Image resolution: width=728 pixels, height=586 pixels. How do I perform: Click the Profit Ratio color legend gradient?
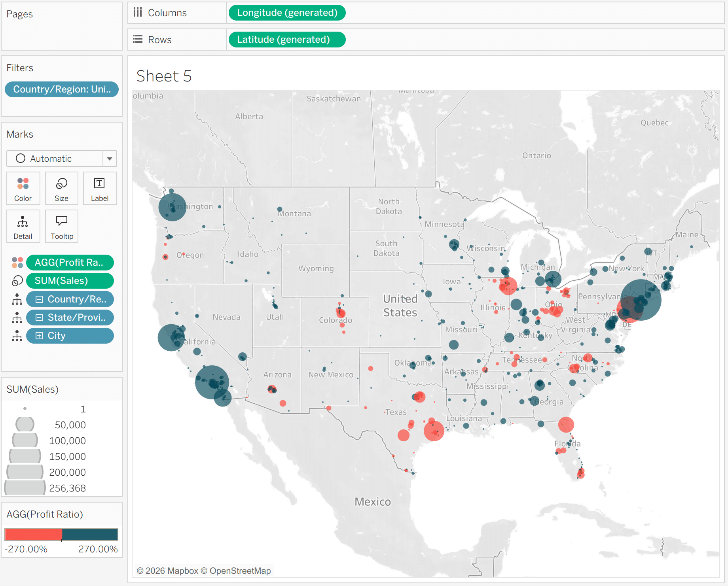pyautogui.click(x=61, y=535)
